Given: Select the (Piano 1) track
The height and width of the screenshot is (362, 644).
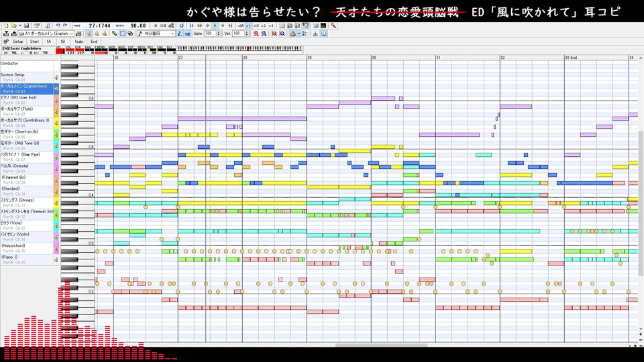Looking at the screenshot, I should coord(27,259).
